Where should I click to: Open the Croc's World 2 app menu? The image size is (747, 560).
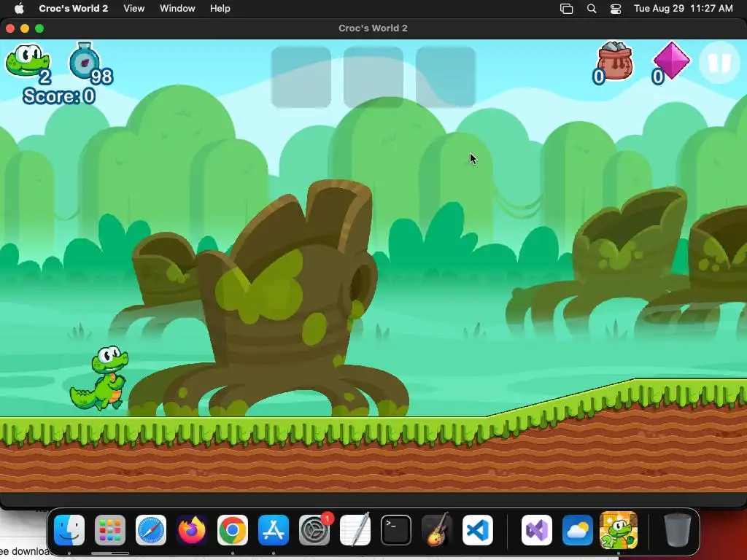pos(74,9)
